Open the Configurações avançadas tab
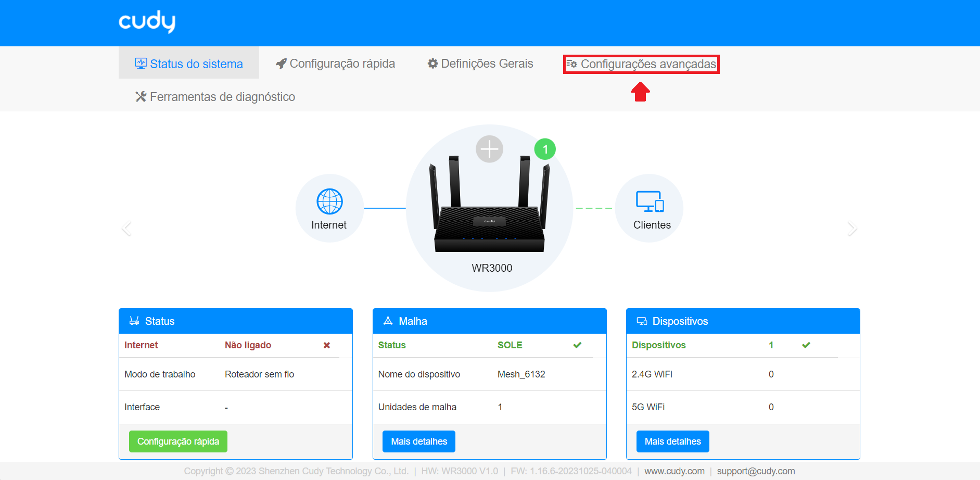980x480 pixels. click(641, 64)
